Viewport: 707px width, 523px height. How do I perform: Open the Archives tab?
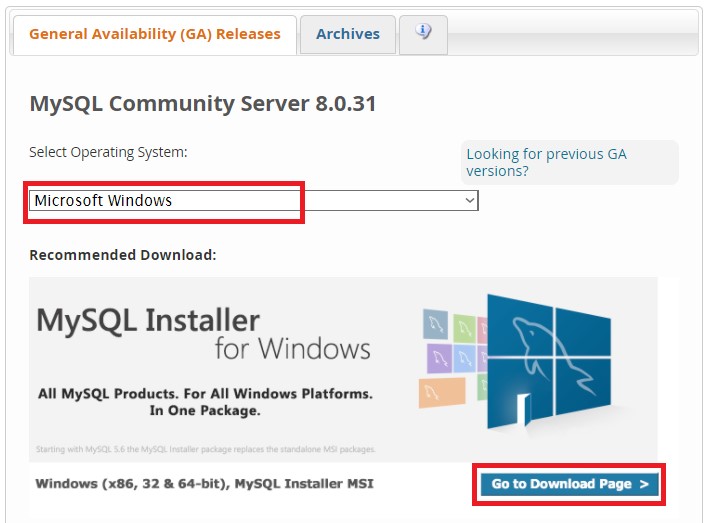pyautogui.click(x=348, y=35)
